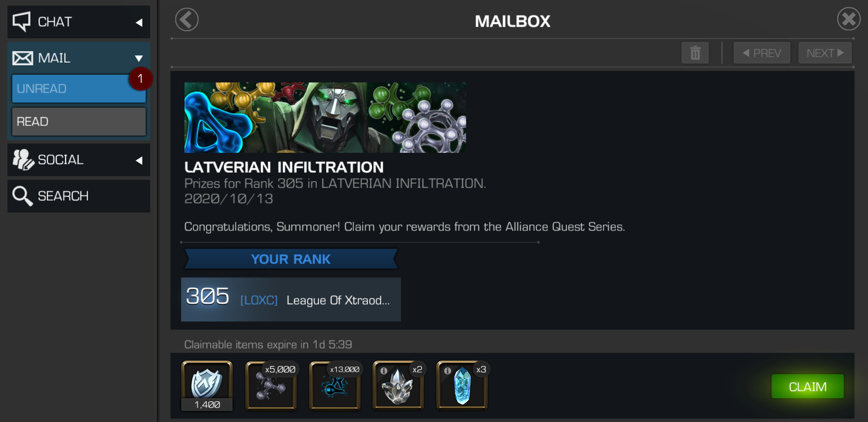Go to the next mail message
The height and width of the screenshot is (422, 868).
pos(825,53)
